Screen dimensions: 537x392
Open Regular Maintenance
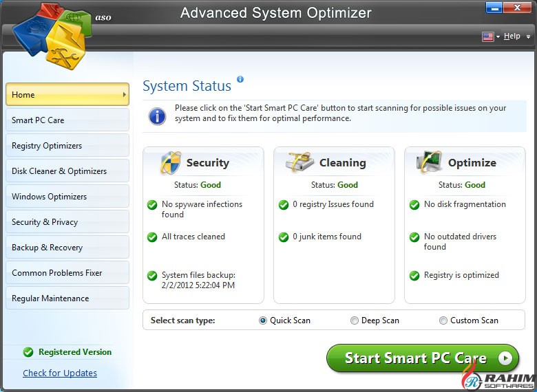click(67, 298)
